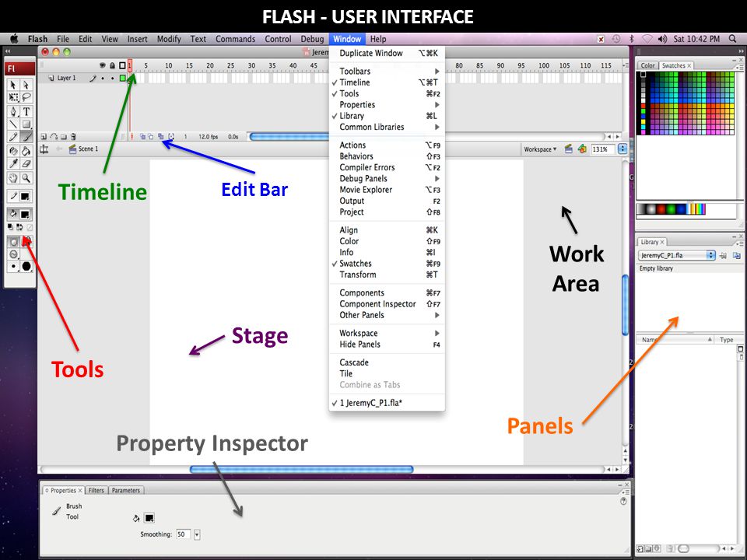Image resolution: width=747 pixels, height=560 pixels.
Task: Select the Paint Bucket tool
Action: [x=26, y=151]
